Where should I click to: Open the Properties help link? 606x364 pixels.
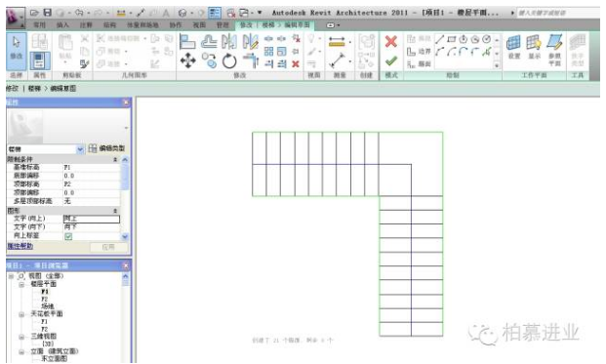tap(20, 246)
